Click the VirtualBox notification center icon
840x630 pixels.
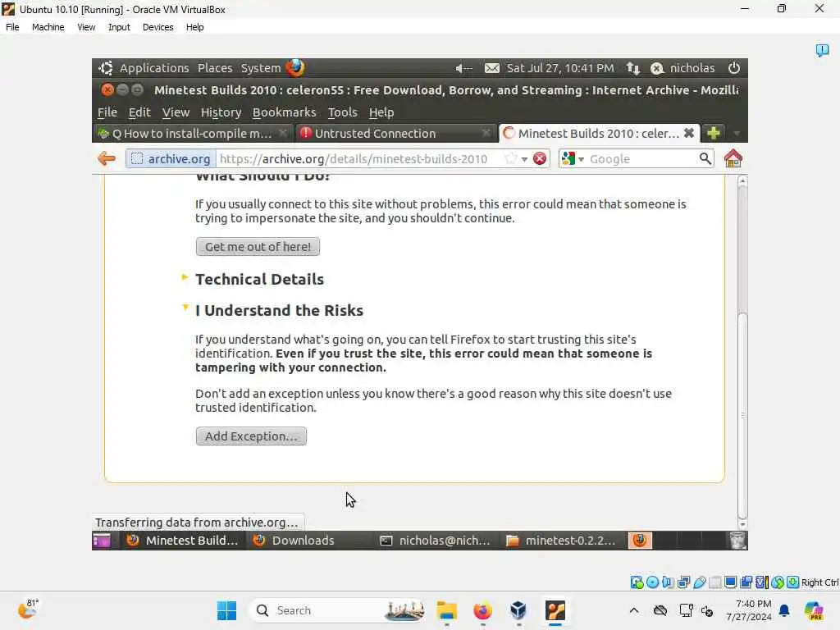click(822, 50)
